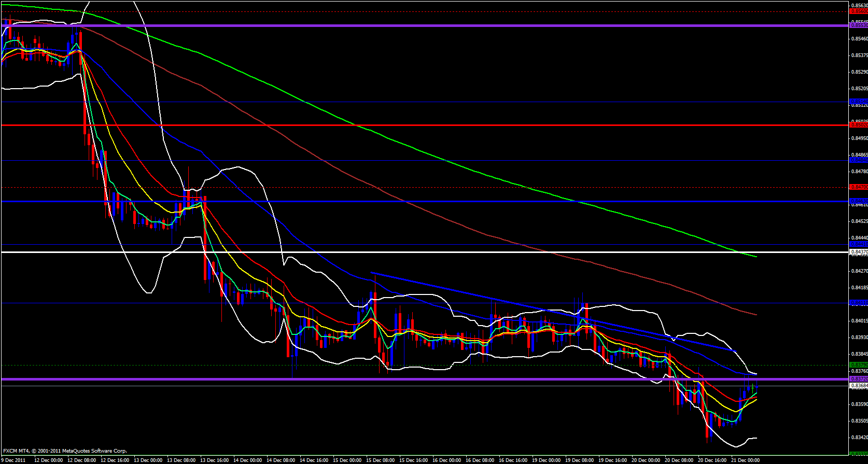Click the red 0.85600 price label
This screenshot has width=868, height=464.
pos(859,11)
